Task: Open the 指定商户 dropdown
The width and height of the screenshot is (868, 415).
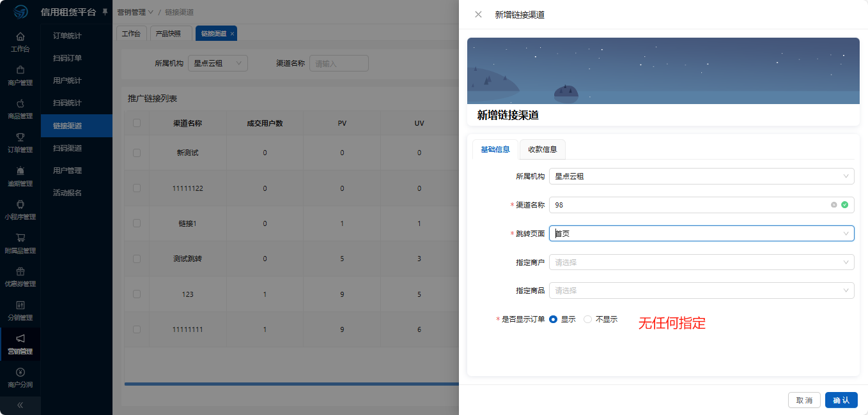Action: point(701,262)
